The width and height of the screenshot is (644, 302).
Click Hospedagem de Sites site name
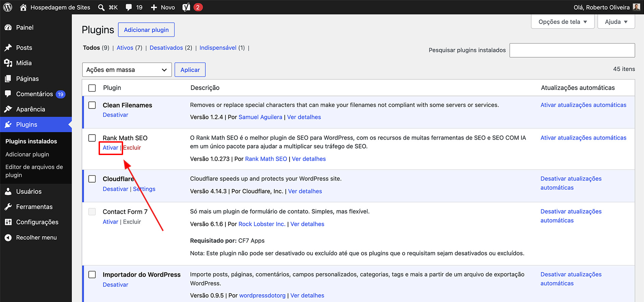coord(60,7)
